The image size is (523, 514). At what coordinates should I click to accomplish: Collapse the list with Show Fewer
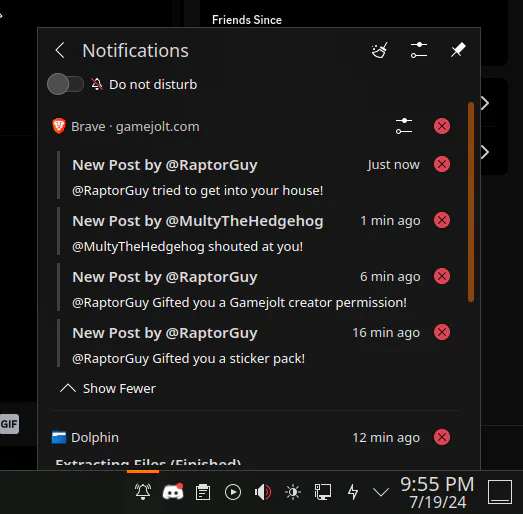coord(108,388)
